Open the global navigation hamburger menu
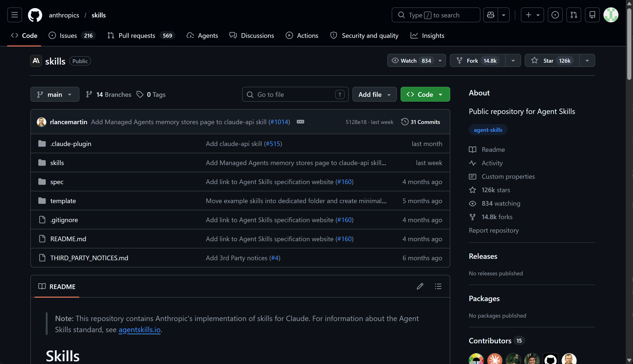 click(14, 15)
